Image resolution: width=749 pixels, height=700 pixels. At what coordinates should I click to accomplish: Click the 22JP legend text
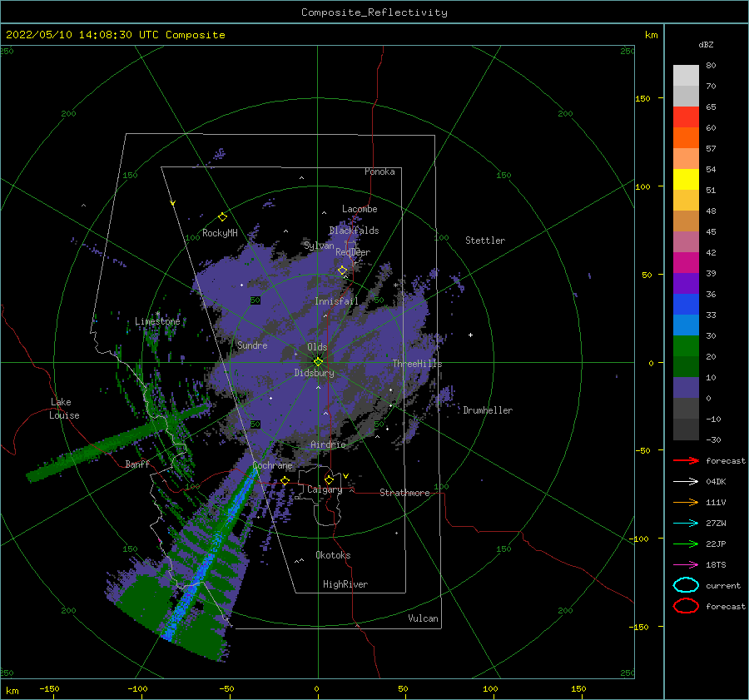coord(716,544)
